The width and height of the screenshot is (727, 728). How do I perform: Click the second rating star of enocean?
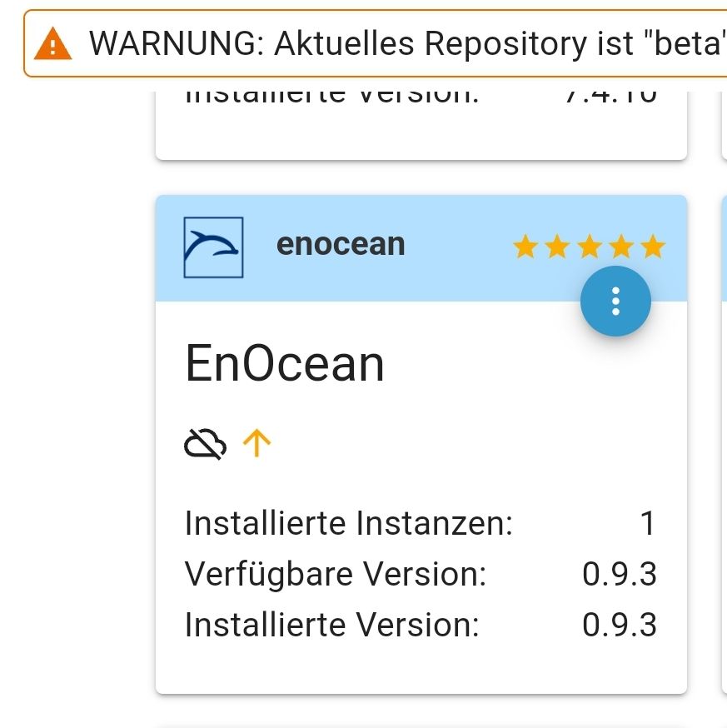(557, 246)
